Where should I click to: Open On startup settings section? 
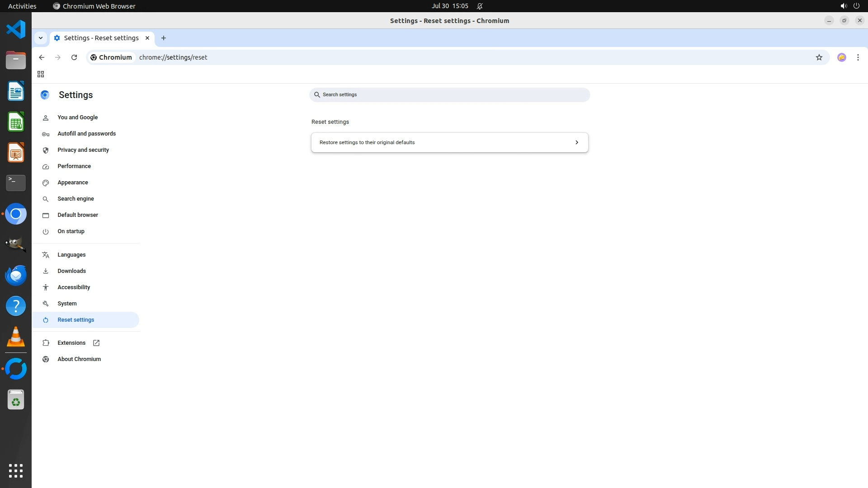point(71,231)
